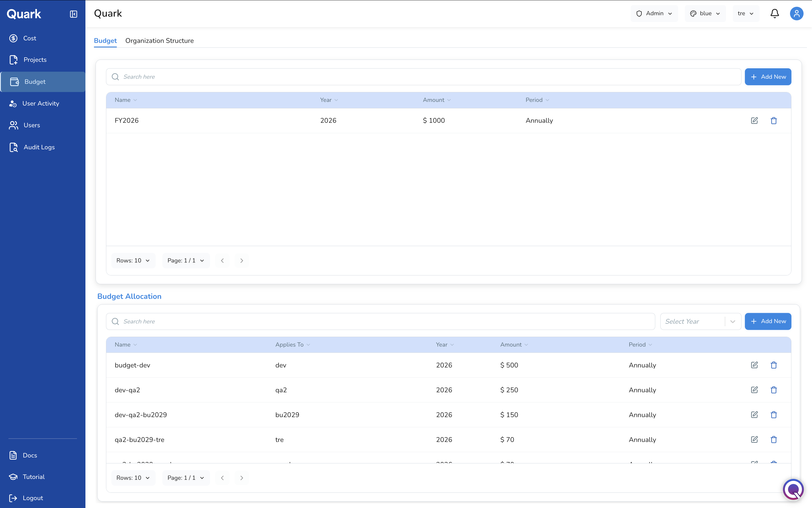
Task: Delete the FY2026 budget
Action: 774,121
